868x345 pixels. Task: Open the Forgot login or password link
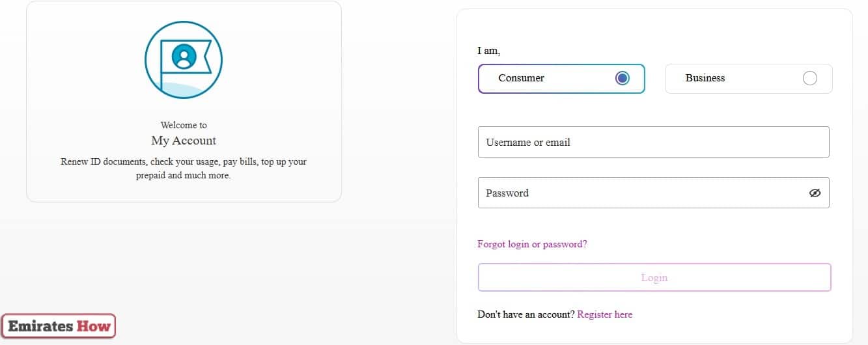[532, 244]
